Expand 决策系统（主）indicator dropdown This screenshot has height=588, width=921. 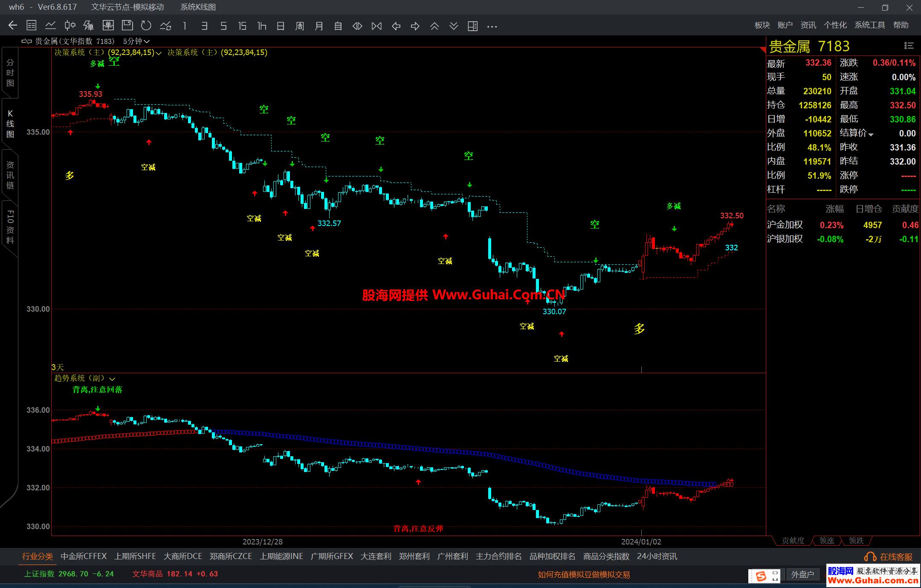(159, 53)
